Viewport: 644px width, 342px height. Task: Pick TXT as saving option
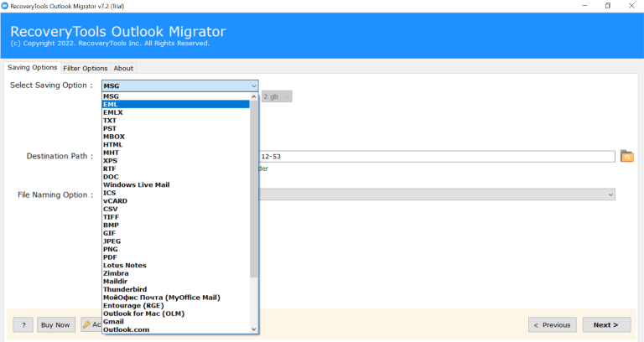coord(176,121)
